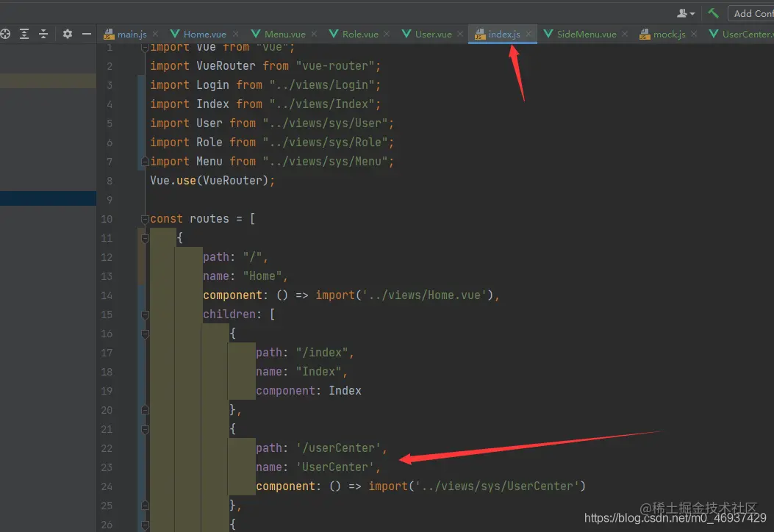Click the "/index" path value
The width and height of the screenshot is (774, 532).
(321, 353)
